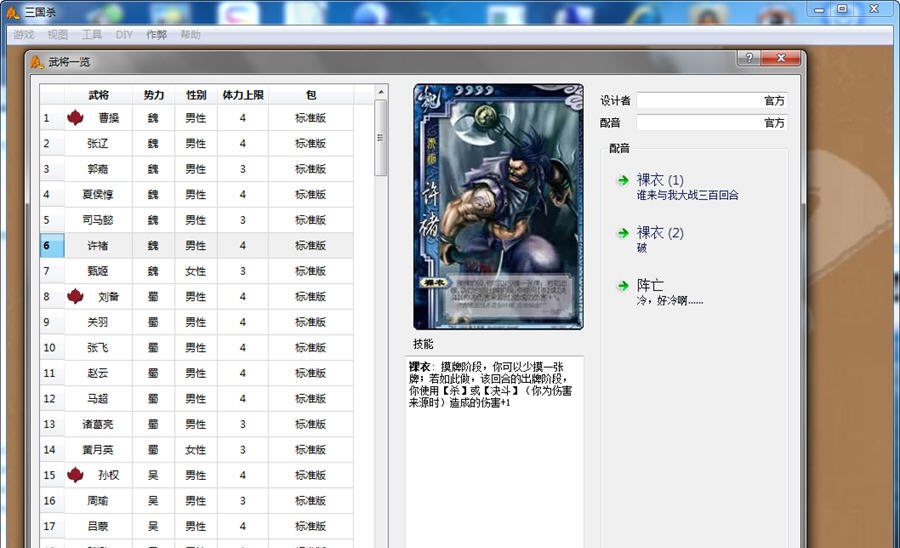Image resolution: width=900 pixels, height=548 pixels.
Task: Click the 许褚 card image
Action: [498, 207]
